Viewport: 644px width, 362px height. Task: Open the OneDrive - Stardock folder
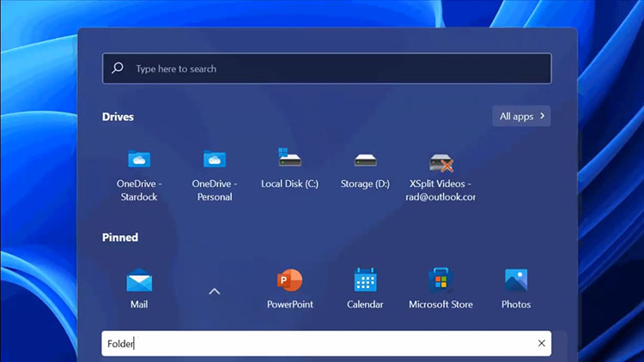pos(139,175)
